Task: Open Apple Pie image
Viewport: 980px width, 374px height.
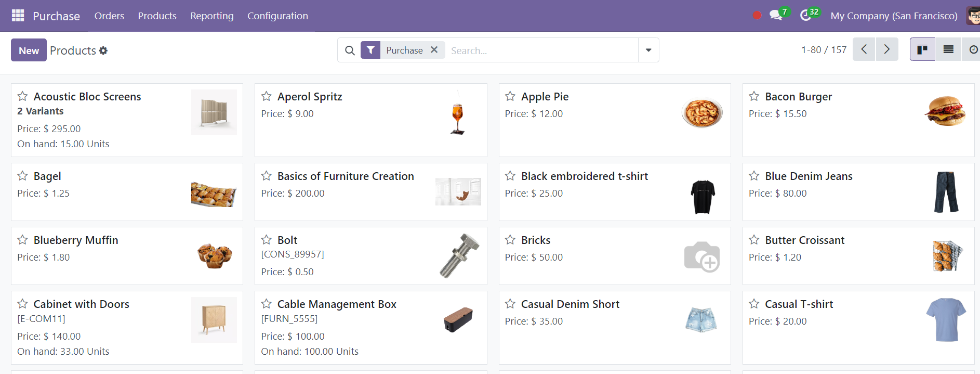Action: 702,112
